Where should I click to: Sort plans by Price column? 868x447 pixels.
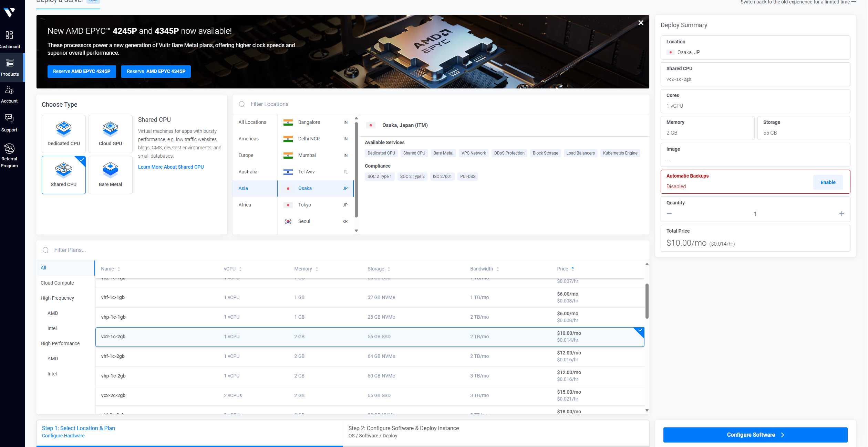[566, 269]
